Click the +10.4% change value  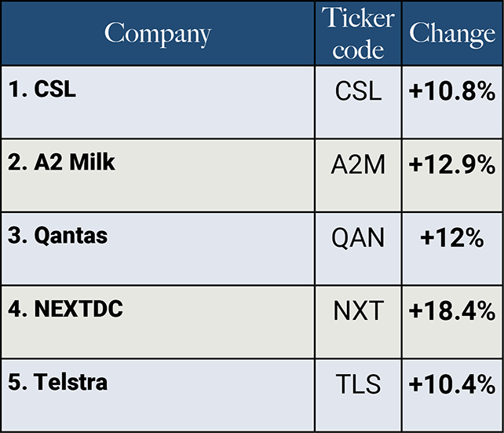[x=452, y=384]
